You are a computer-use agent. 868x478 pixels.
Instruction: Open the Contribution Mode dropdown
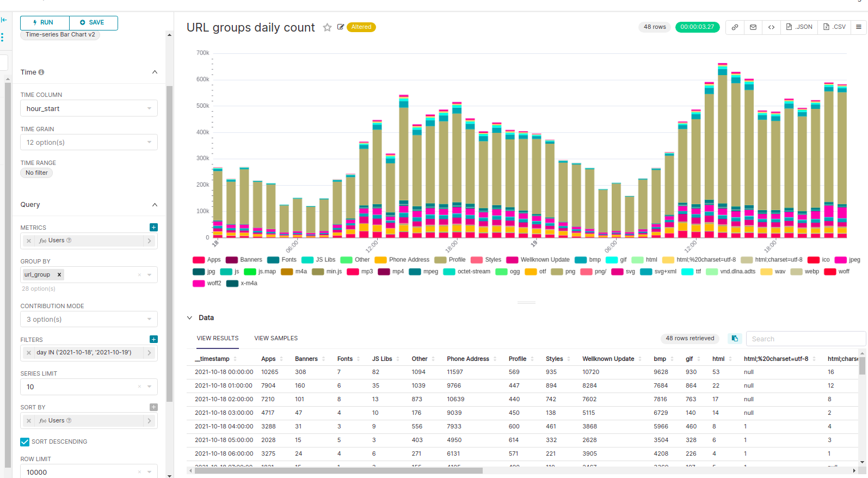(x=89, y=319)
